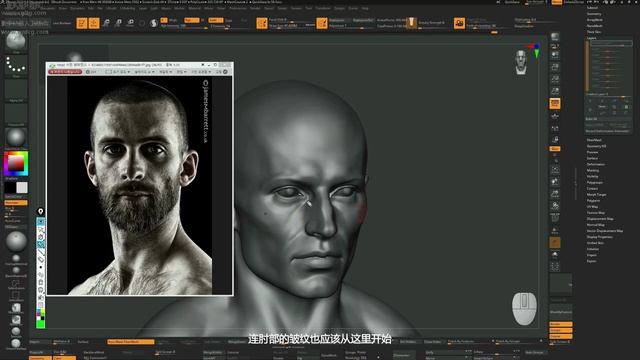Click the Local symmetry icon on right shelf
This screenshot has width=640, height=360.
click(x=555, y=128)
